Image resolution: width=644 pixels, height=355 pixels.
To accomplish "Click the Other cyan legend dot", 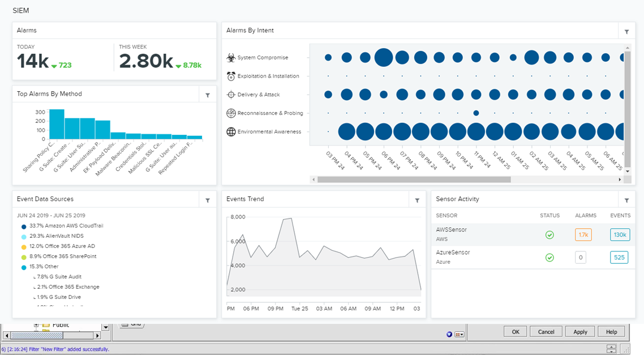I will point(24,267).
